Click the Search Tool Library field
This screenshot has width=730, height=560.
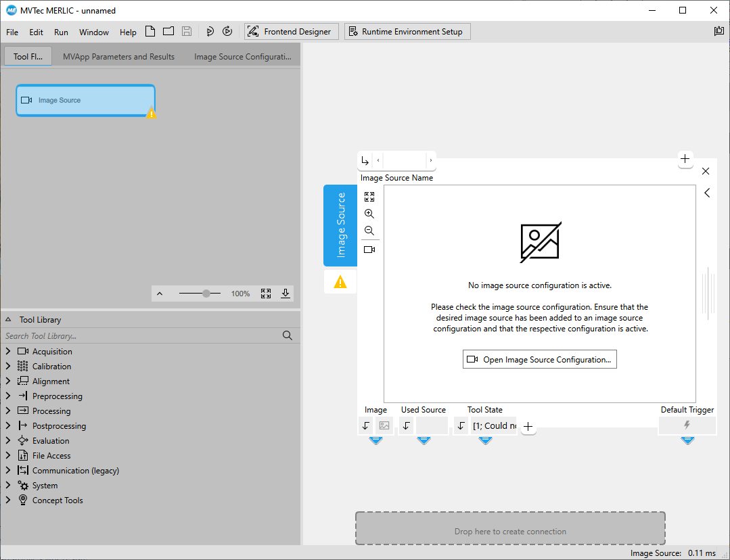pyautogui.click(x=142, y=336)
